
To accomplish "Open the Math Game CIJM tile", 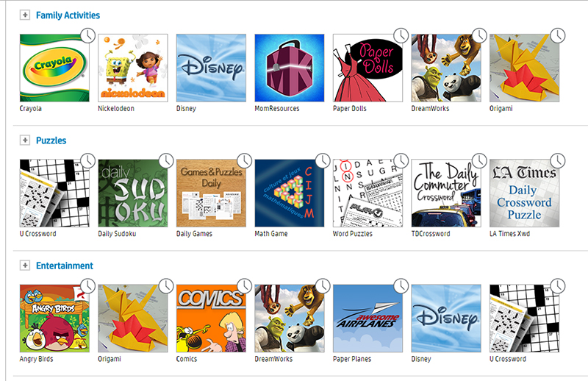I will click(x=290, y=193).
